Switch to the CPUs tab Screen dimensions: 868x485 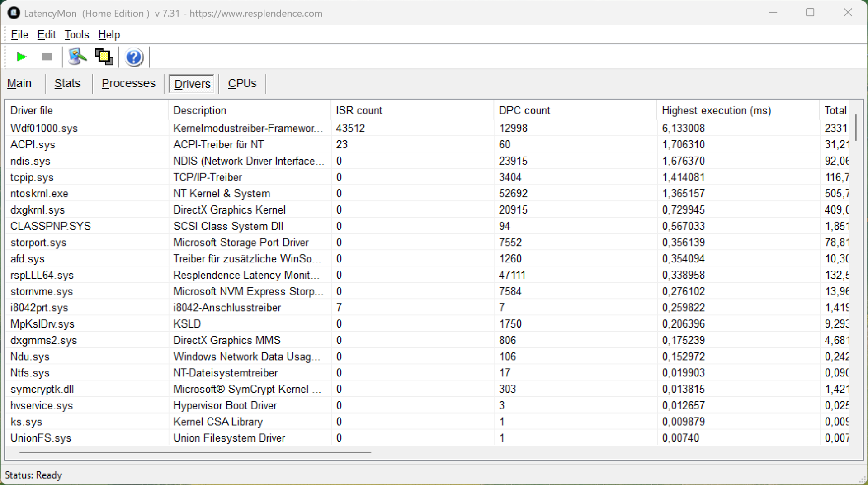pos(242,84)
